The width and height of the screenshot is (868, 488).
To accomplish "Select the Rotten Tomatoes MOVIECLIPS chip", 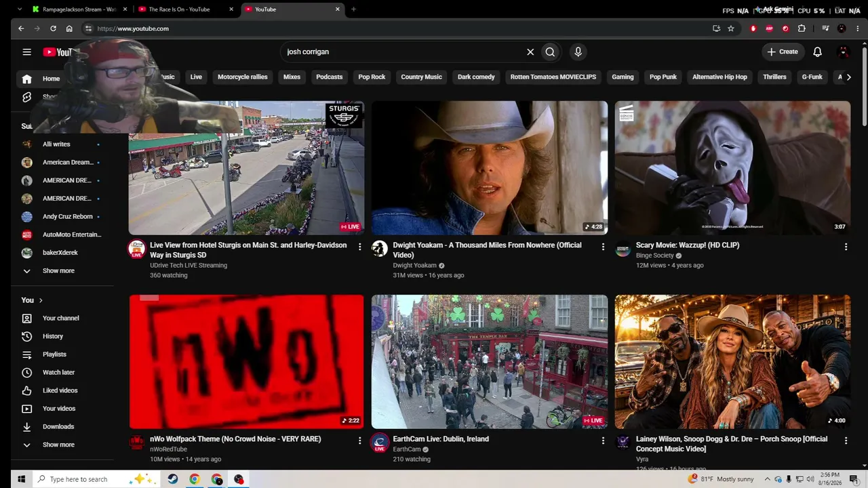I will (553, 77).
